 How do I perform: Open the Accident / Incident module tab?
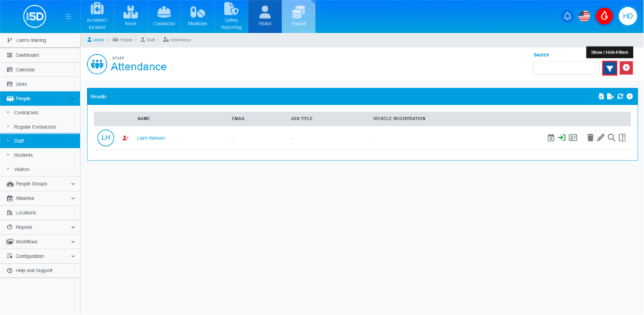[x=96, y=16]
